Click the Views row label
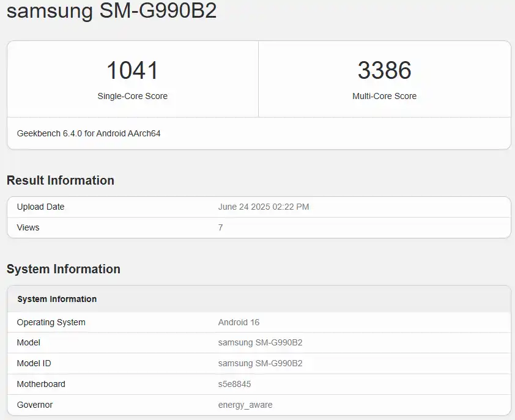This screenshot has width=515, height=420. [28, 227]
